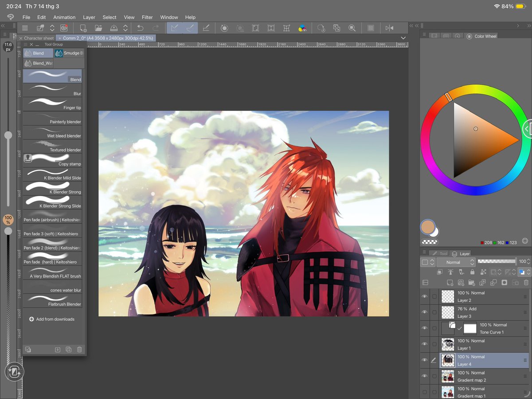Create new raster layer icon in Layer panel

[x=450, y=283]
